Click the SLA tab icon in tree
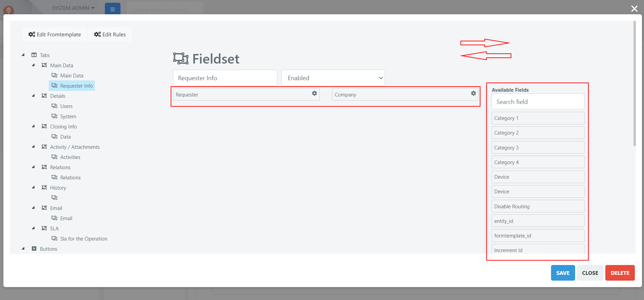This screenshot has height=300, width=644. (44, 228)
